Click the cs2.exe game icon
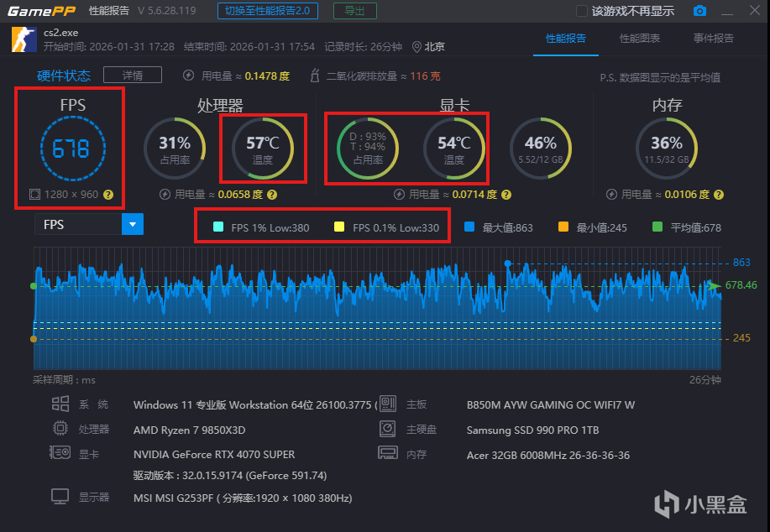The width and height of the screenshot is (770, 532). (24, 39)
